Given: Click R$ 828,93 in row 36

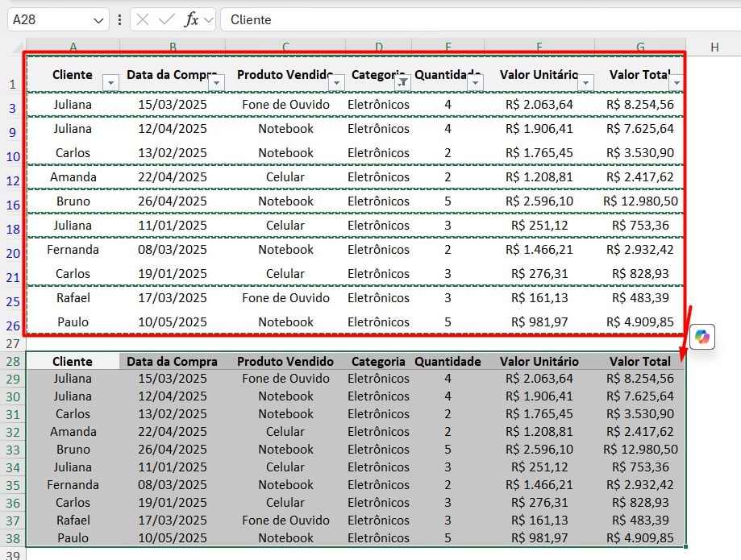Looking at the screenshot, I should (x=640, y=503).
